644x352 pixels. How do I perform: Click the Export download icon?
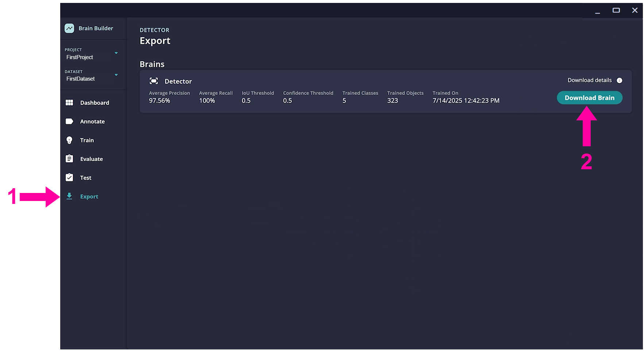click(69, 196)
